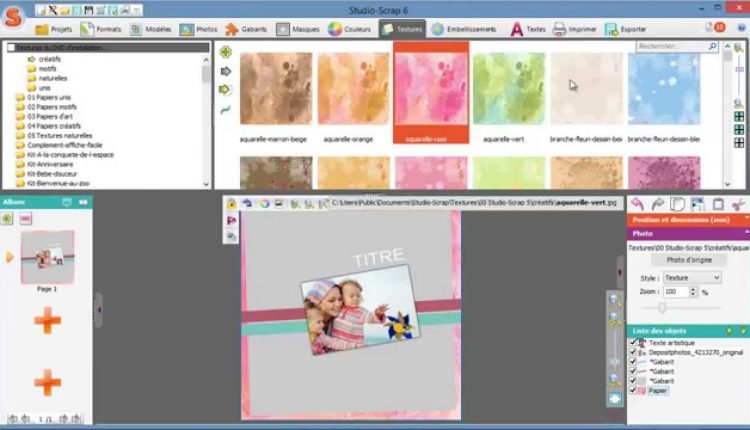The image size is (750, 430).
Task: Open the Couleurs tab
Action: pos(350,29)
